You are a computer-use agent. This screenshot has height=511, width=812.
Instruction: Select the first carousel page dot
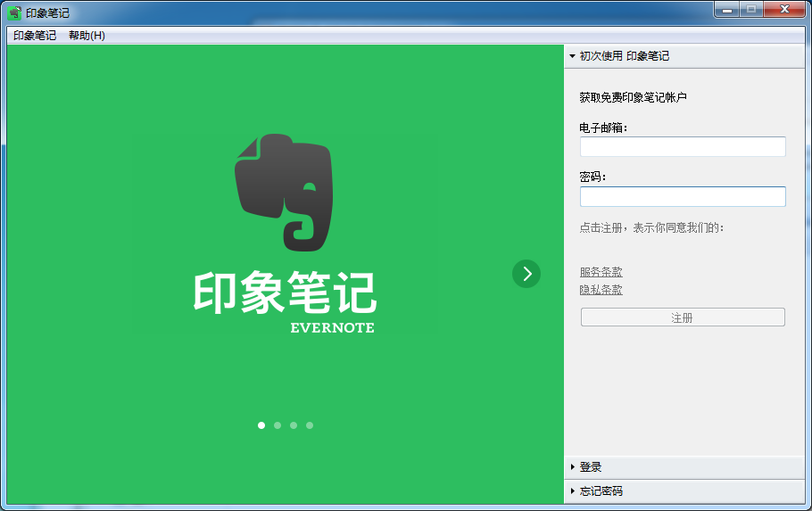(261, 425)
